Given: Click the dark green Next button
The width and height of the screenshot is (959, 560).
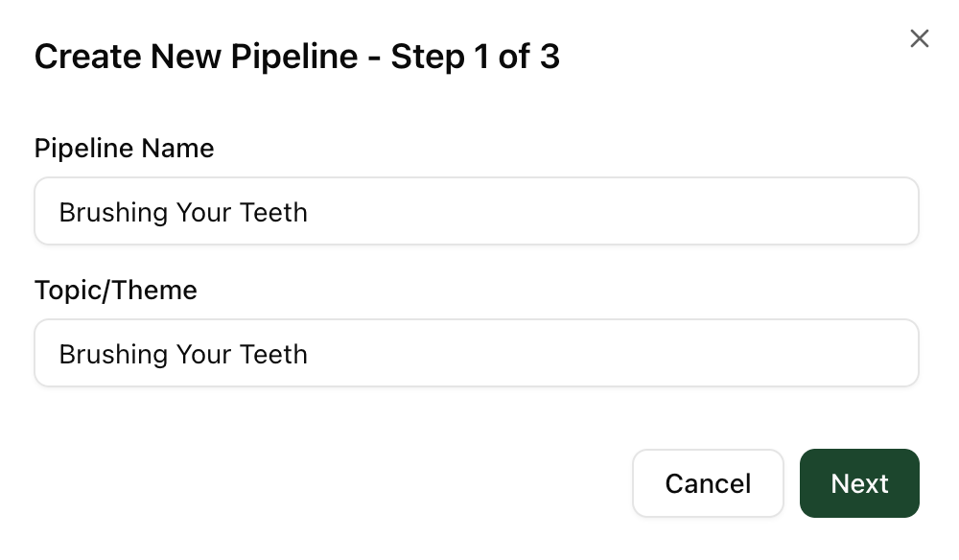Looking at the screenshot, I should point(859,483).
